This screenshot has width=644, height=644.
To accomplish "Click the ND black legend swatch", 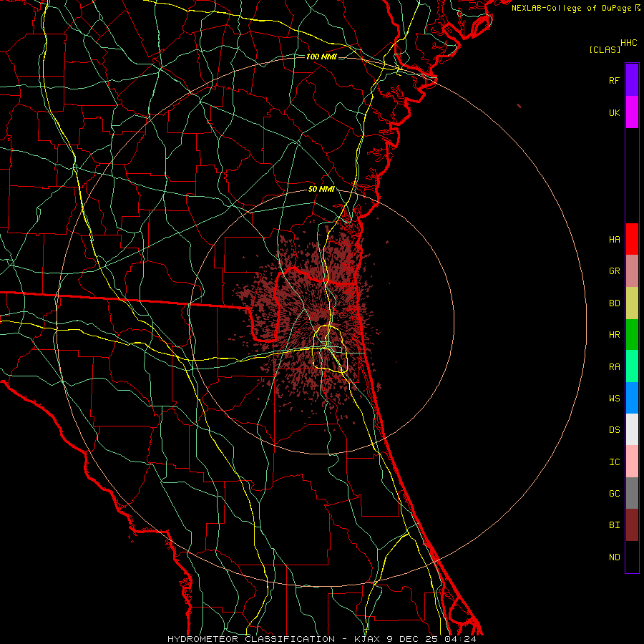I will pos(632,557).
